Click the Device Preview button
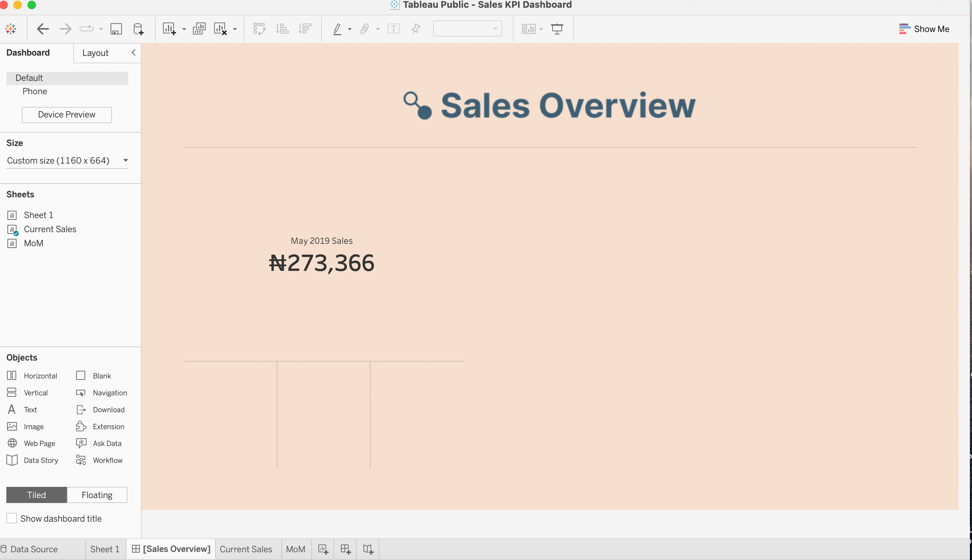 (67, 115)
